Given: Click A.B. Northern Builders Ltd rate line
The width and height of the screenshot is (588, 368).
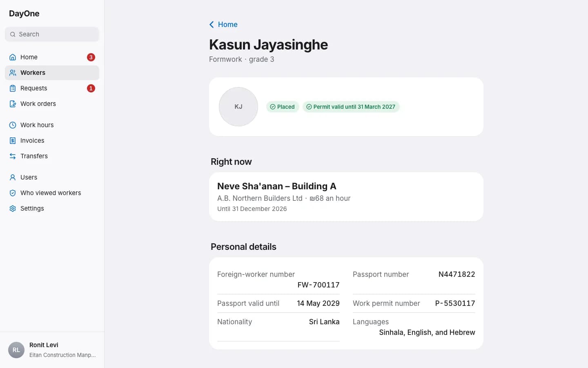Looking at the screenshot, I should click(284, 198).
